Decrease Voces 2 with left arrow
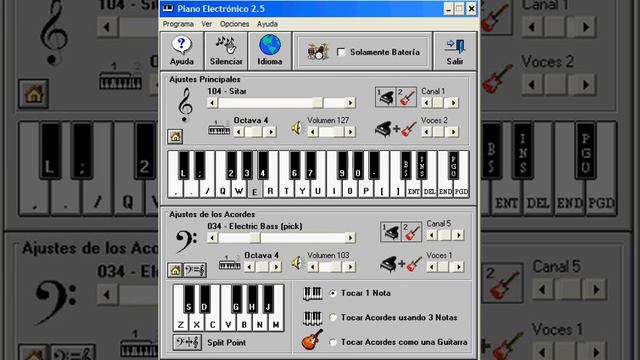 coord(427,132)
